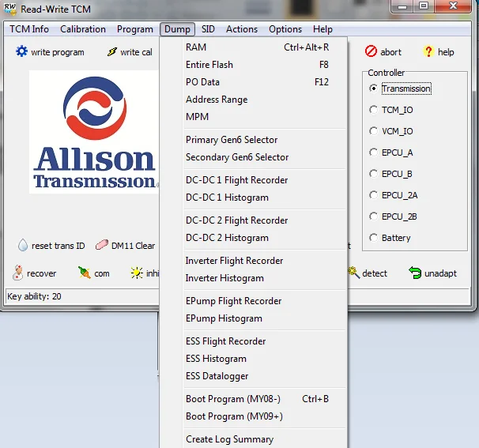Select the Battery controller radio button
This screenshot has width=479, height=448.
point(373,238)
